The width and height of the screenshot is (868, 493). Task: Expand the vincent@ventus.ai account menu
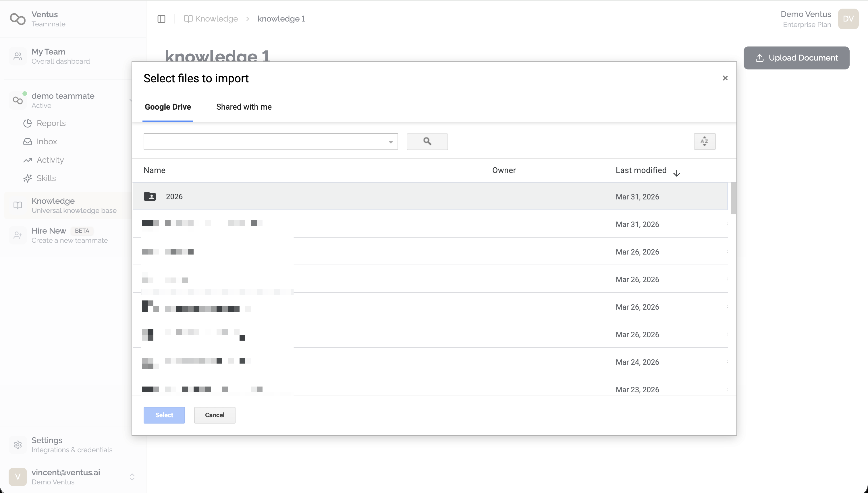[x=132, y=476]
